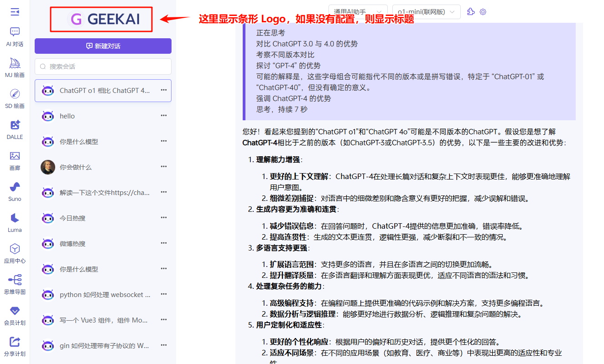This screenshot has width=604, height=364.
Task: Open more options for 'hello' chat
Action: tap(164, 116)
